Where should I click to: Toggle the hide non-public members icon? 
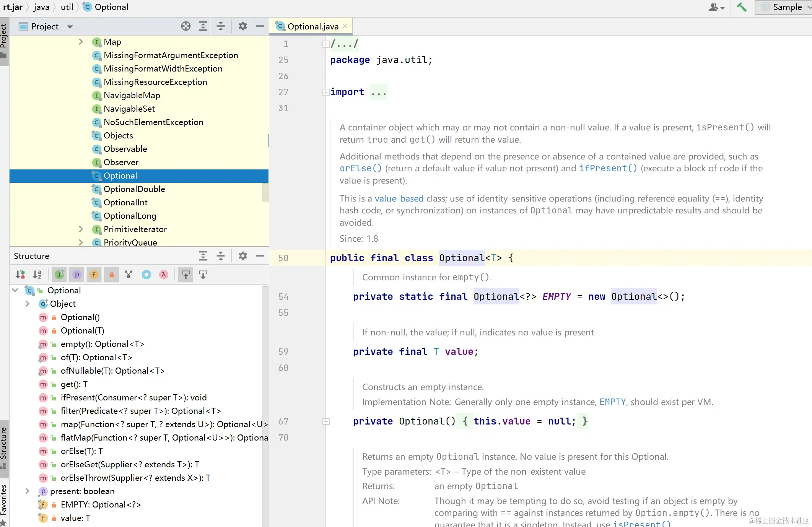[x=111, y=274]
